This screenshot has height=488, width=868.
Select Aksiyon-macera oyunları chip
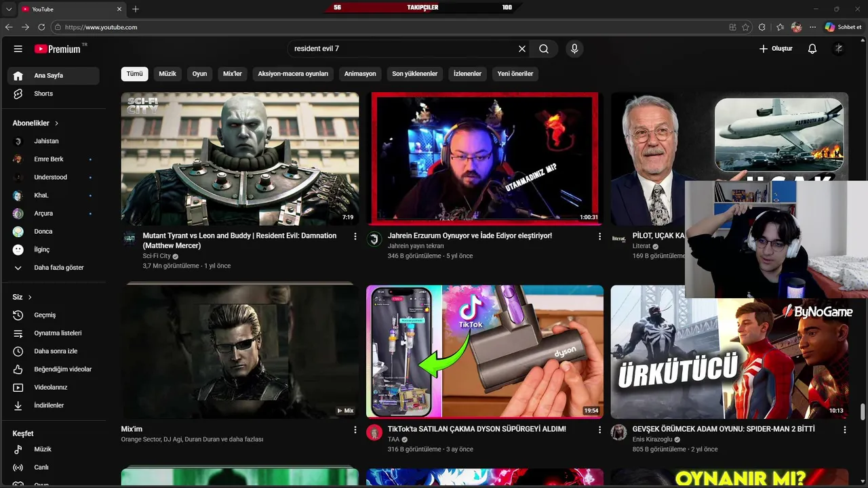[x=293, y=74]
